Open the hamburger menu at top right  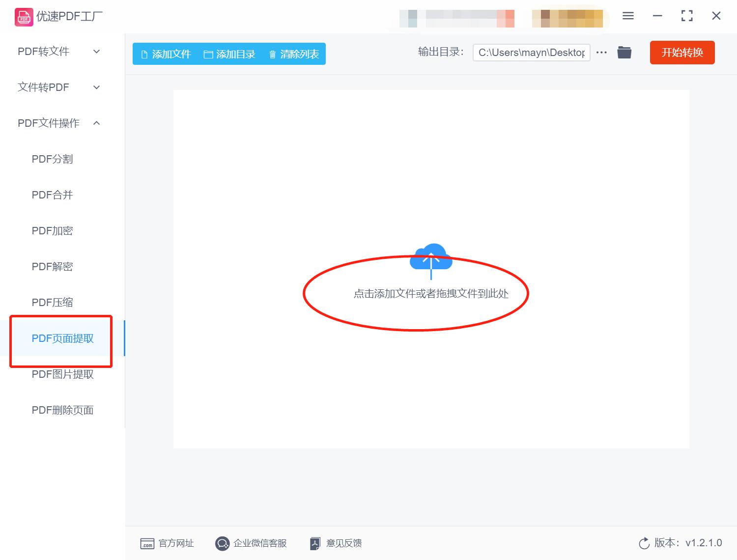click(x=627, y=16)
